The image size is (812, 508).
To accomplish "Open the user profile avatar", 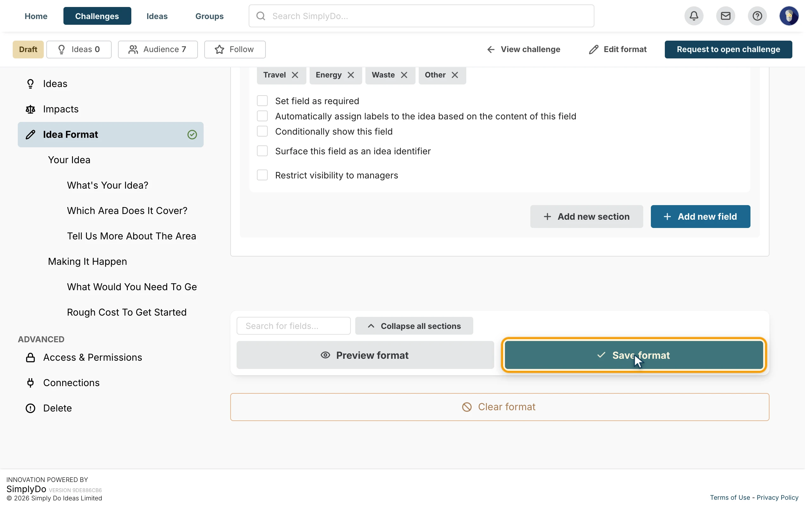I will tap(789, 16).
